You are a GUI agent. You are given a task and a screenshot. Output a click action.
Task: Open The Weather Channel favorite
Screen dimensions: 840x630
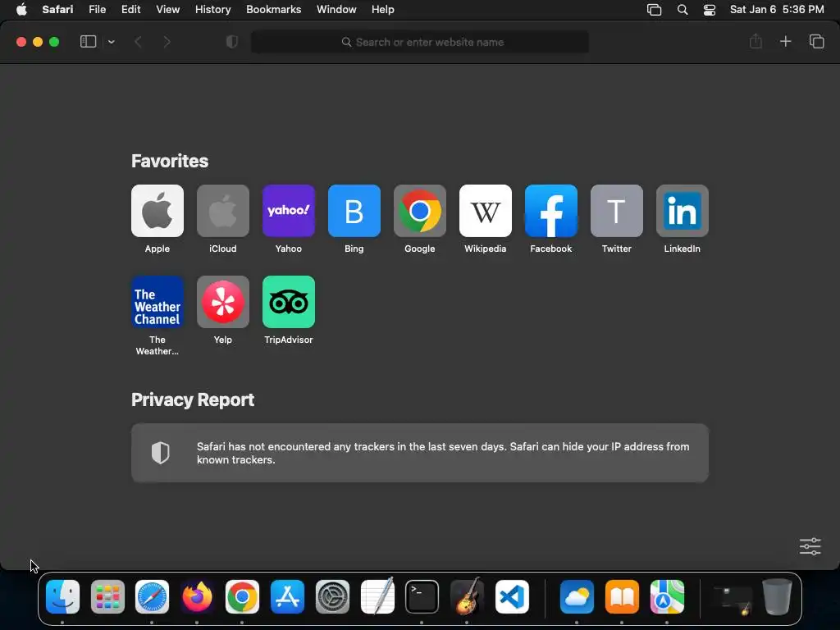157,302
